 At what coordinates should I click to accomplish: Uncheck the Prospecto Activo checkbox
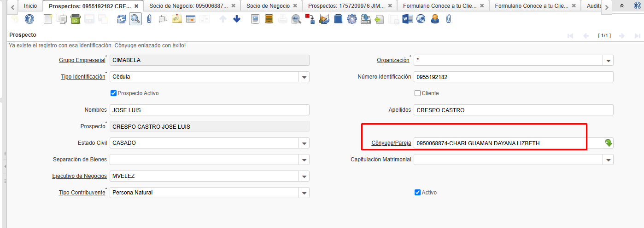pyautogui.click(x=114, y=93)
